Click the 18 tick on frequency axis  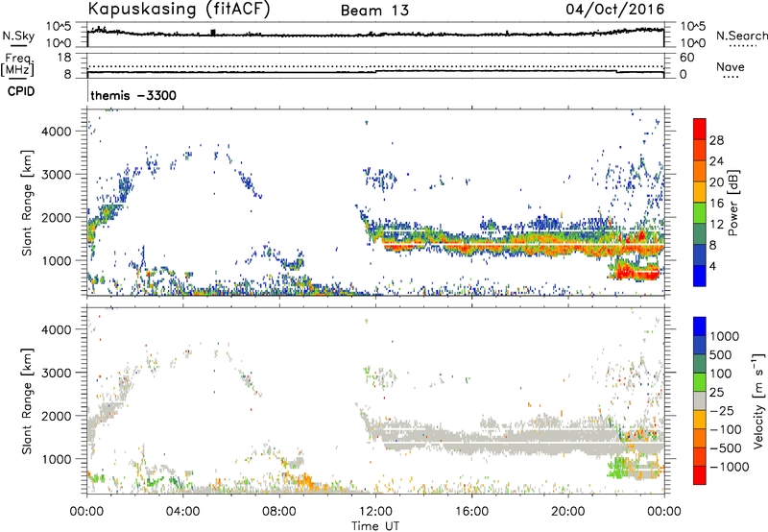pyautogui.click(x=64, y=58)
